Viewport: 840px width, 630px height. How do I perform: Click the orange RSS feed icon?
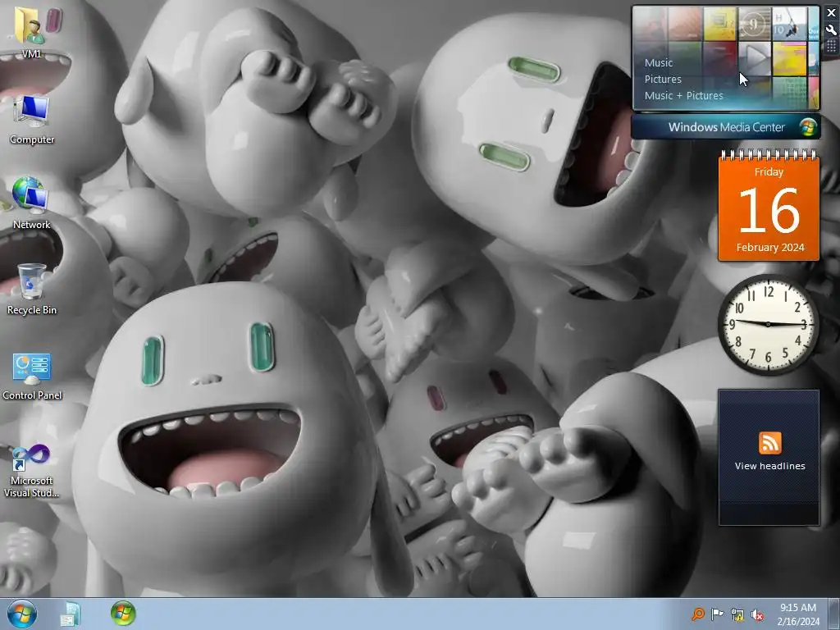tap(769, 443)
